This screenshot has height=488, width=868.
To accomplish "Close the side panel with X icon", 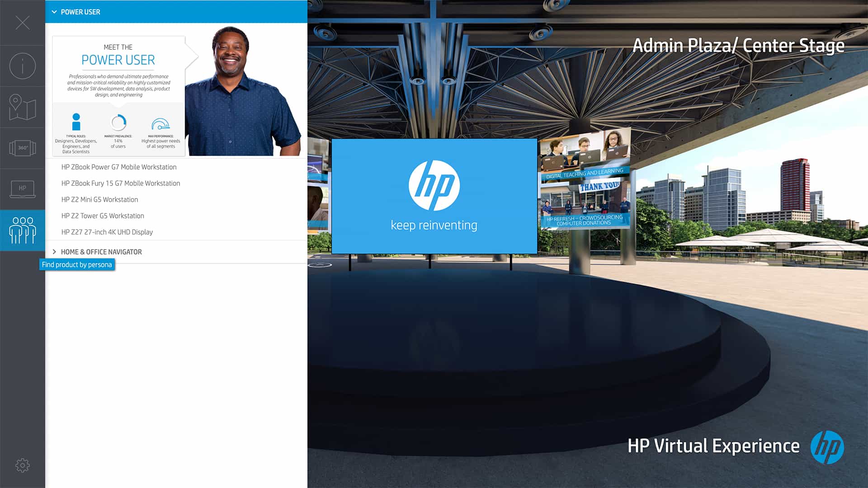I will [x=23, y=23].
